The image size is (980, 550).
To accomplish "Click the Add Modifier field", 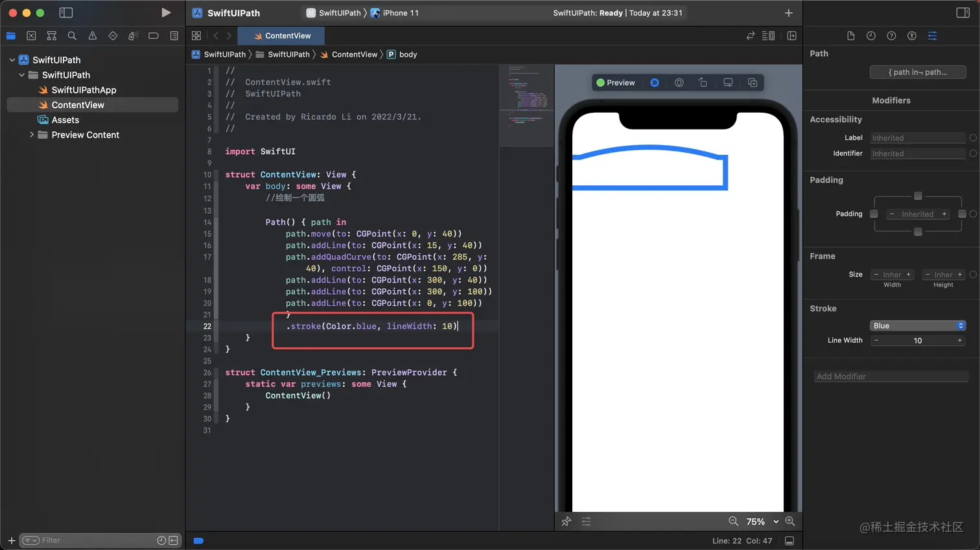I will 891,376.
